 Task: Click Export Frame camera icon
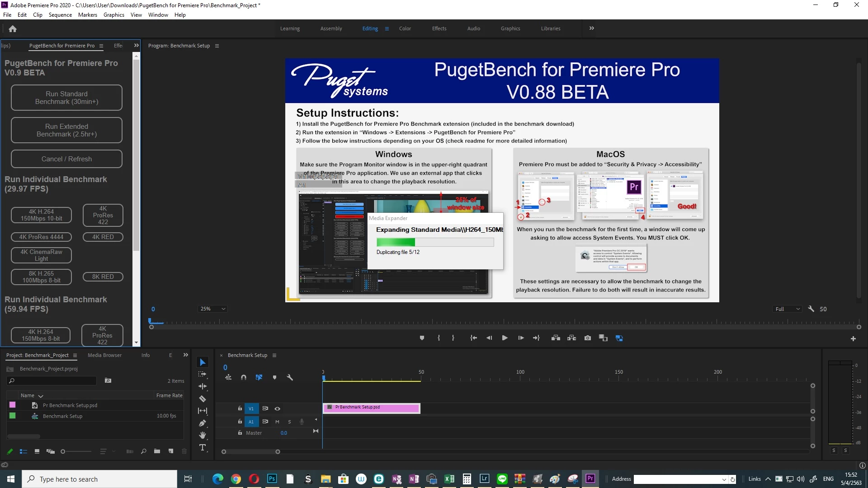coord(587,338)
